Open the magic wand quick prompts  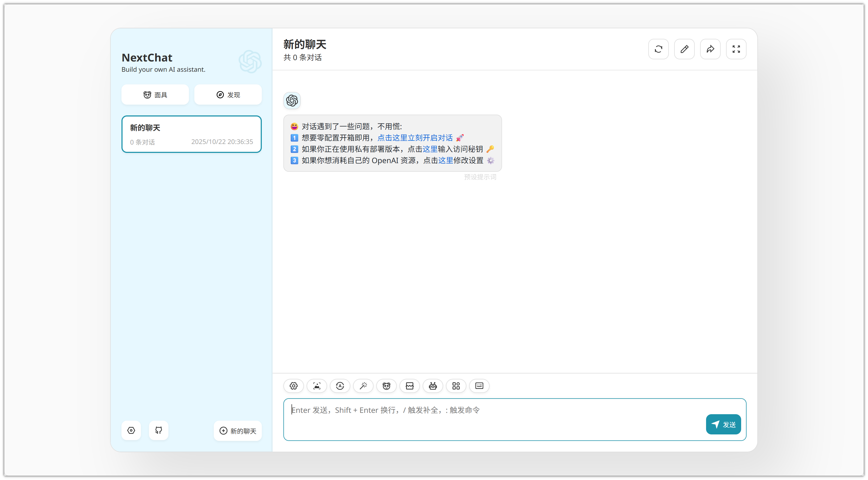(363, 386)
